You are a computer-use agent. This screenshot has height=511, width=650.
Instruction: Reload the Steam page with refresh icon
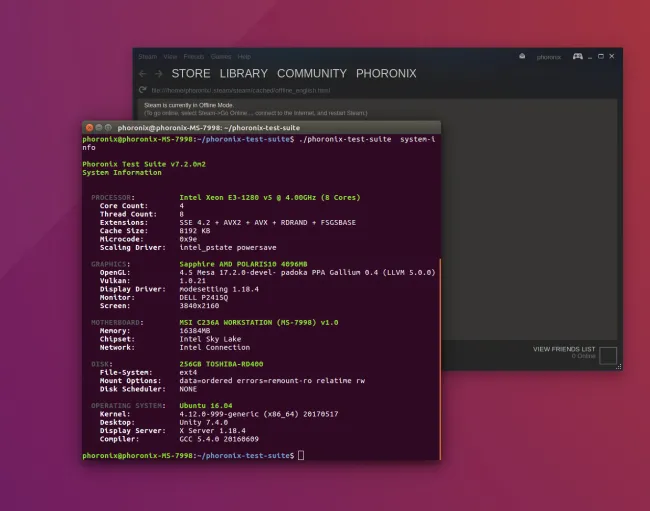[x=143, y=90]
